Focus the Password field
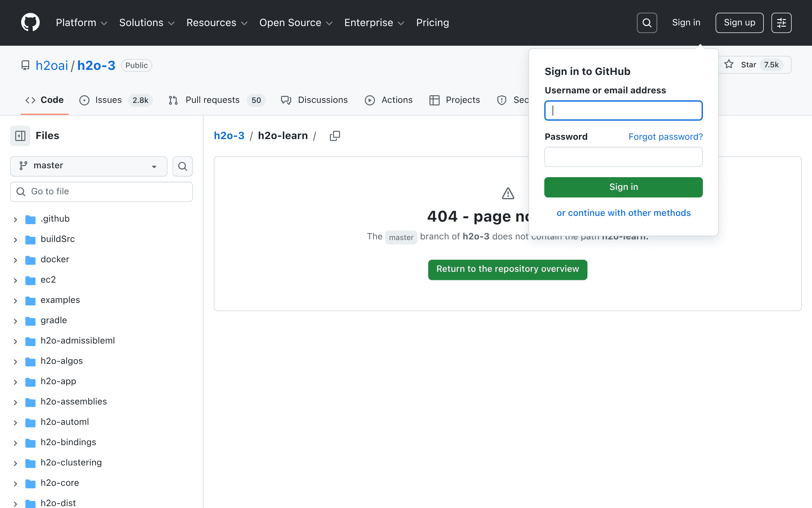The width and height of the screenshot is (812, 508). click(x=623, y=157)
